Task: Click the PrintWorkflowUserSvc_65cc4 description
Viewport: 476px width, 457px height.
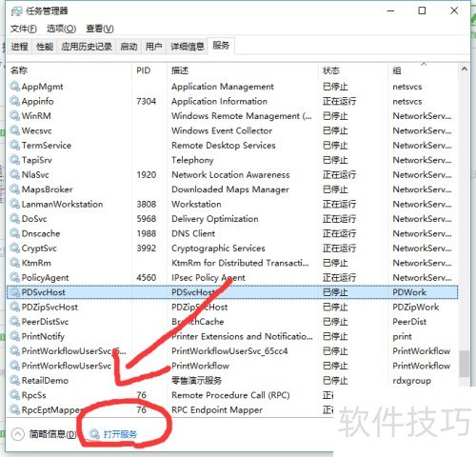Action: (229, 351)
